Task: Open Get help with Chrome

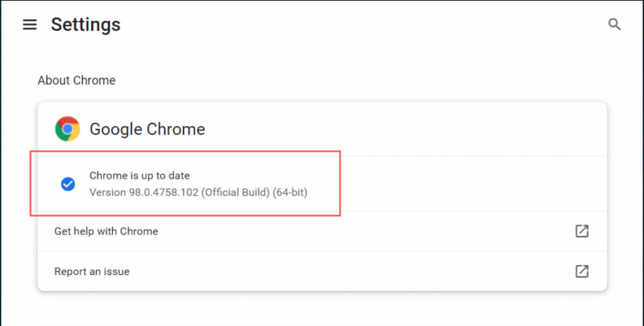Action: [x=106, y=231]
